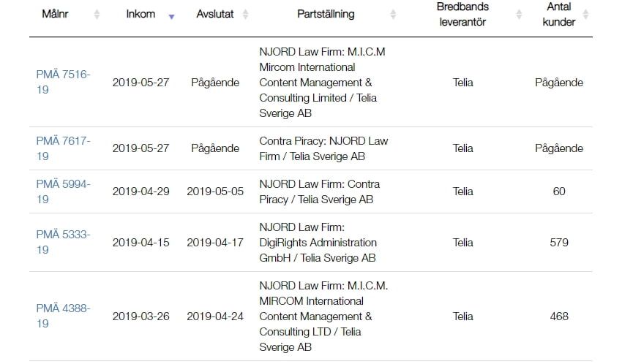Open case PMÄ 7617-19
Viewport: 622px width, 364px height.
click(x=63, y=148)
